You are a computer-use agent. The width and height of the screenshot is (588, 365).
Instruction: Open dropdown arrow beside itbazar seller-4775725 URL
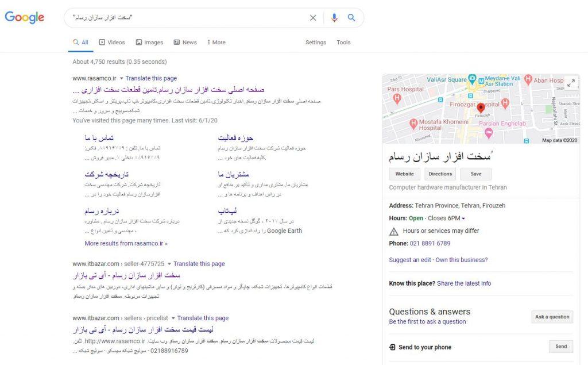169,264
